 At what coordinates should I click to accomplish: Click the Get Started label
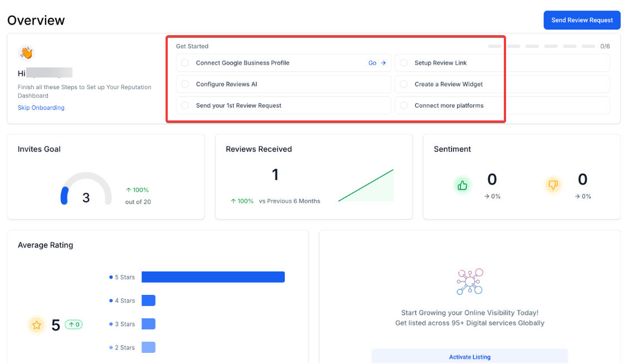tap(192, 46)
